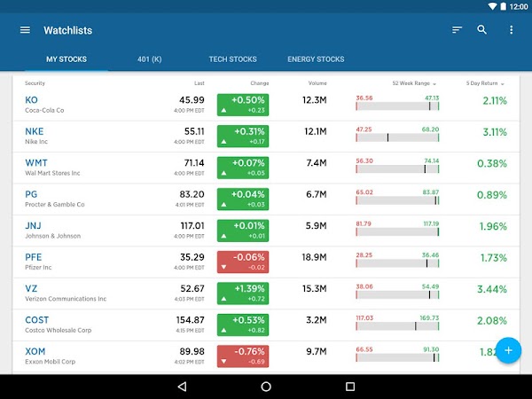Open the hamburger navigation menu
The height and width of the screenshot is (399, 532).
pos(25,30)
